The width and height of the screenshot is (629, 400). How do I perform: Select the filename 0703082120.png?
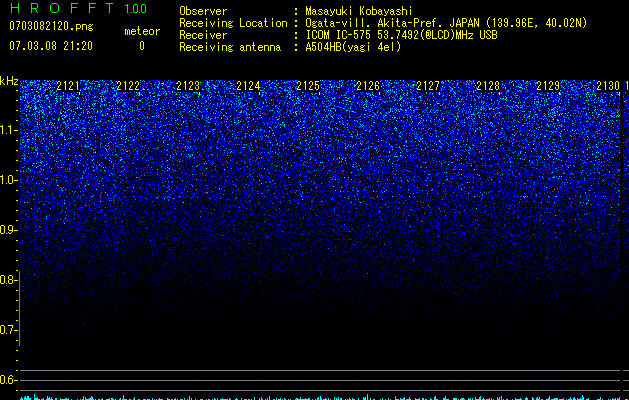coord(51,26)
